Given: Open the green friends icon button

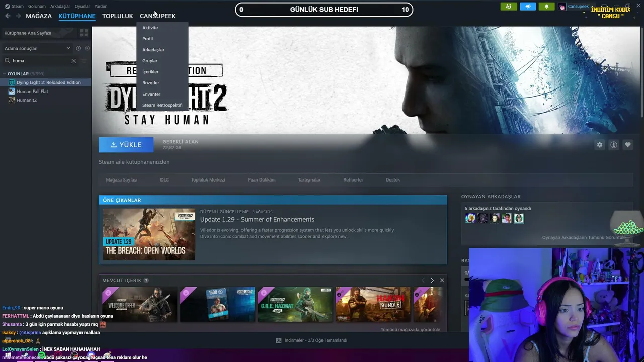Looking at the screenshot, I should (509, 7).
